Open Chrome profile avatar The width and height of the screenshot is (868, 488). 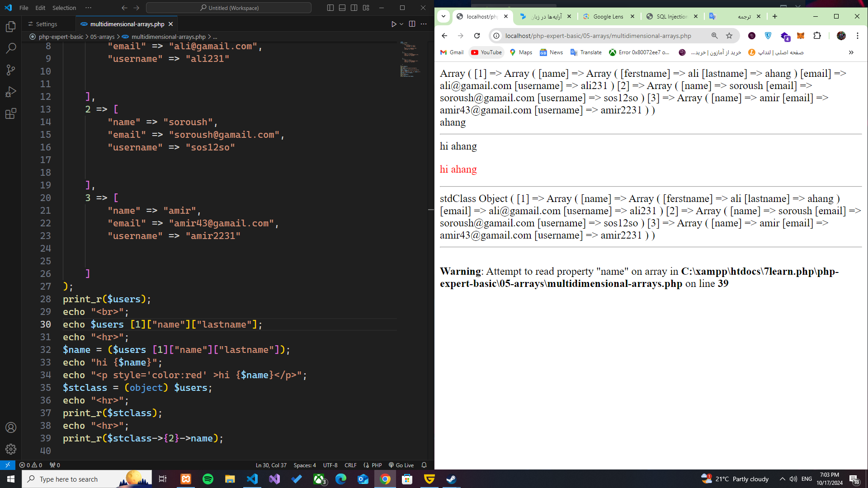841,36
